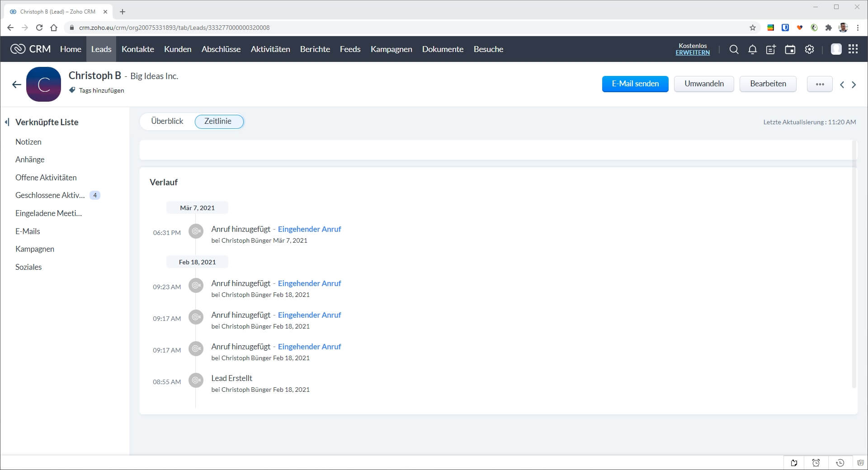Go to next lead record arrow
Screen dimensions: 868x470
(854, 85)
